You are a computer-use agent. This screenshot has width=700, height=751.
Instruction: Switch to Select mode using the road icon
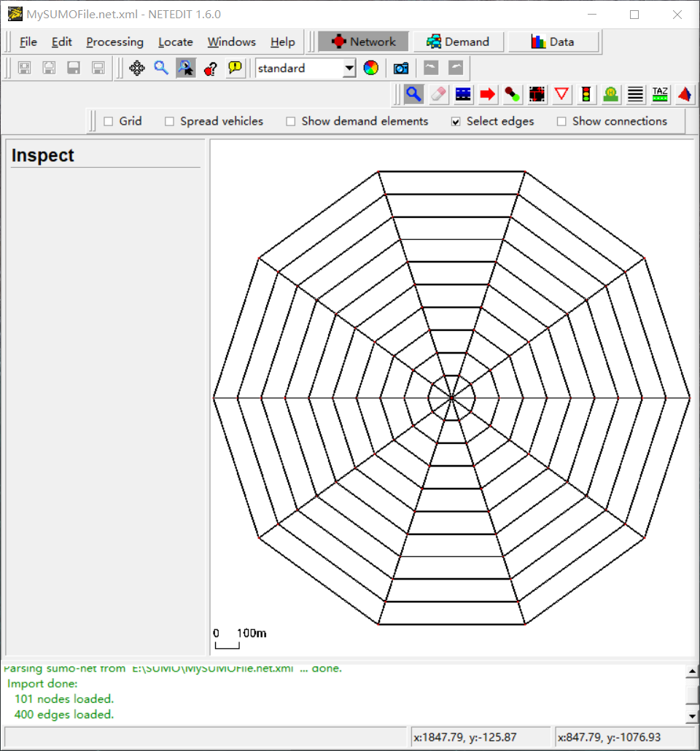coord(462,94)
